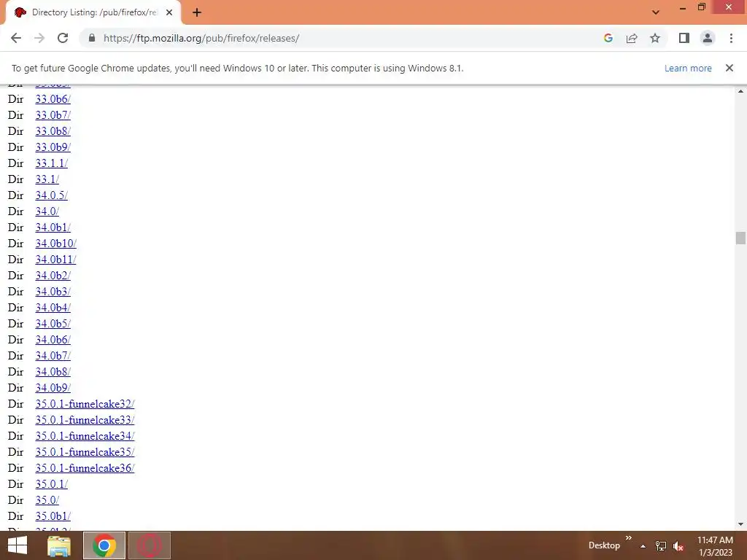Open the 35.0.1-funnelcake33/ directory

click(x=85, y=420)
